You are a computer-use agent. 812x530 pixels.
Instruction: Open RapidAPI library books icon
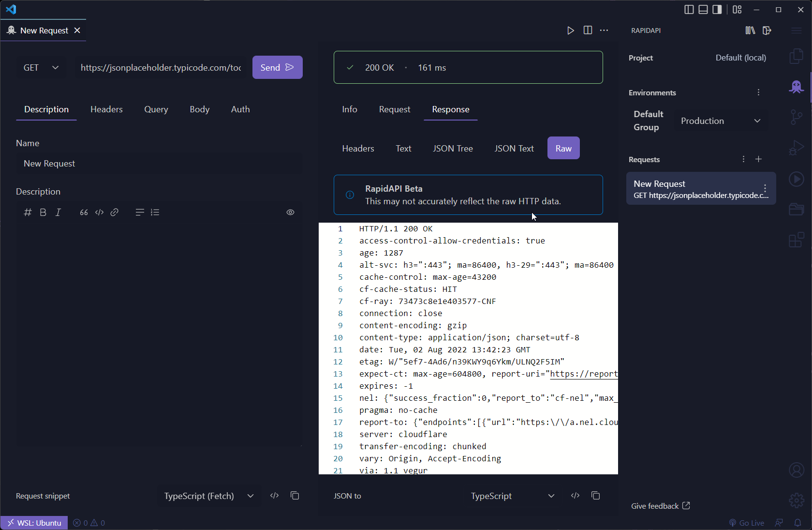(750, 30)
